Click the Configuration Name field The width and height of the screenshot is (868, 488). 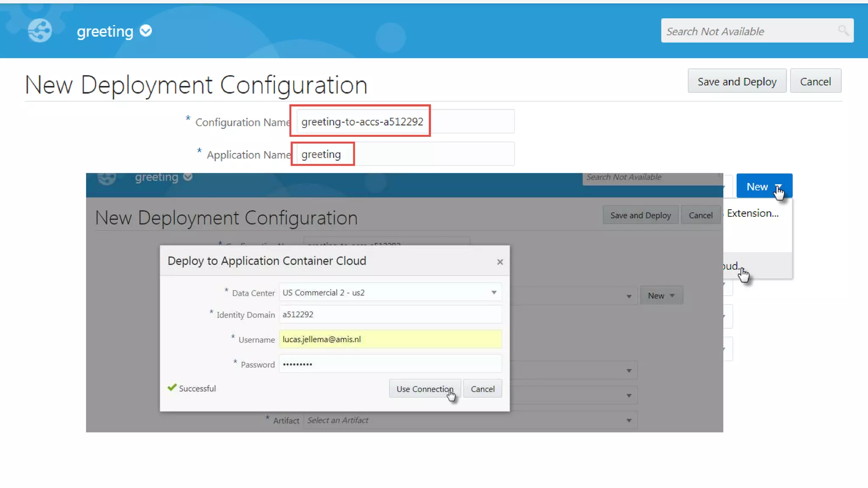point(405,122)
